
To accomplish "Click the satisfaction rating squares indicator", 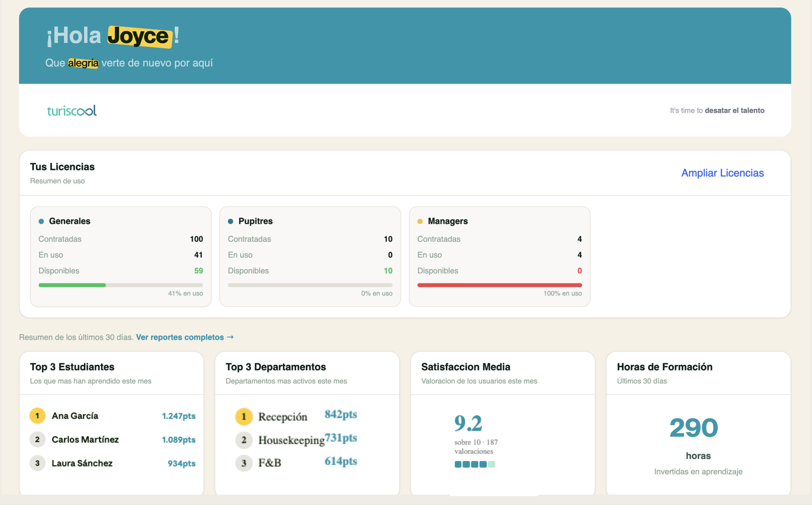I will [x=475, y=464].
